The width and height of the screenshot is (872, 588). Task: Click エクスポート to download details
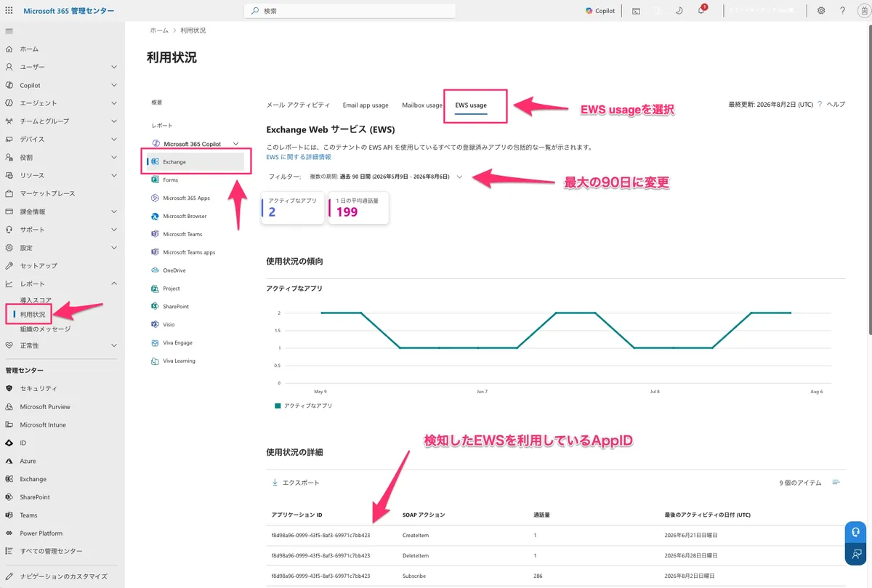[295, 483]
